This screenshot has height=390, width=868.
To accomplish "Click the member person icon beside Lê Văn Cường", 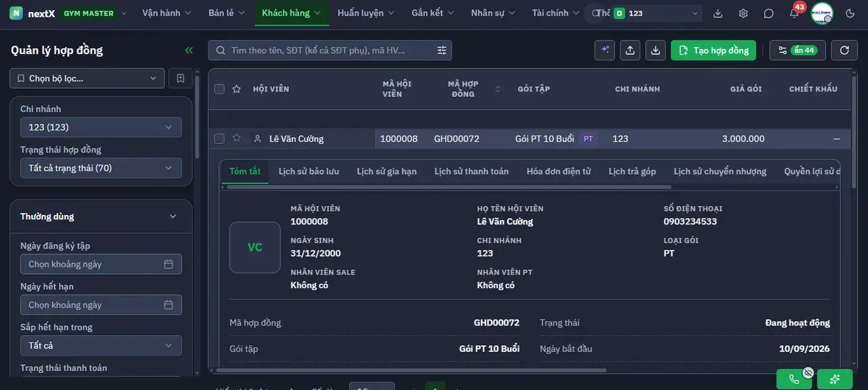I will point(257,138).
